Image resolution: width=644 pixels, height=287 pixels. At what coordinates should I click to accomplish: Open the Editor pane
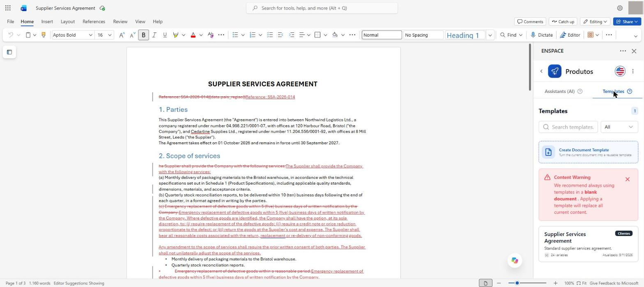point(570,35)
